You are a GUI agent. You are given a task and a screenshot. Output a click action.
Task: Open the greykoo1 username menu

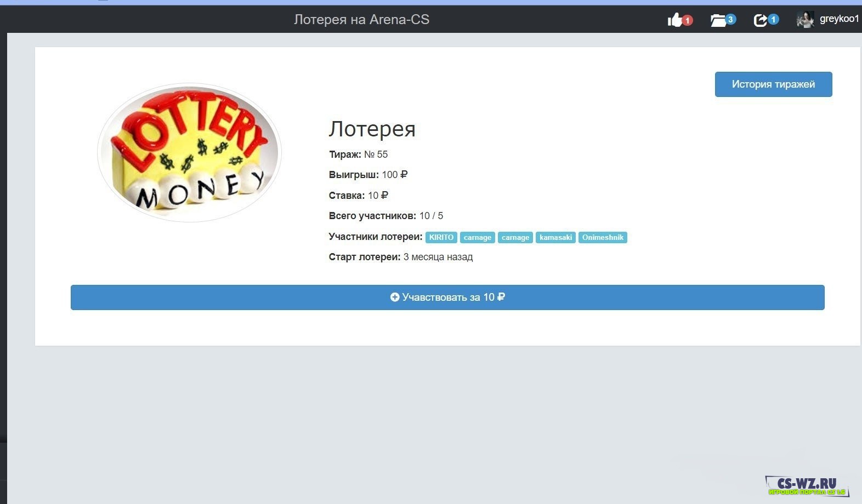click(839, 19)
